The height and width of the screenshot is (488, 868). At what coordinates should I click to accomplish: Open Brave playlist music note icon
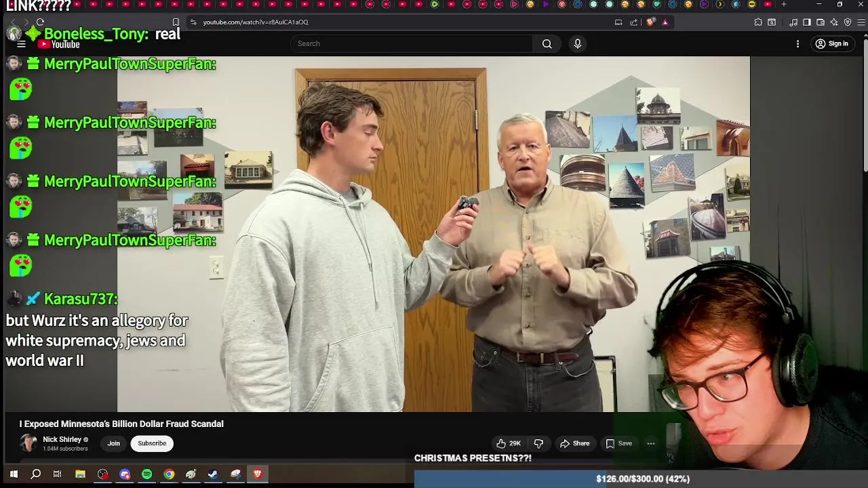point(793,22)
